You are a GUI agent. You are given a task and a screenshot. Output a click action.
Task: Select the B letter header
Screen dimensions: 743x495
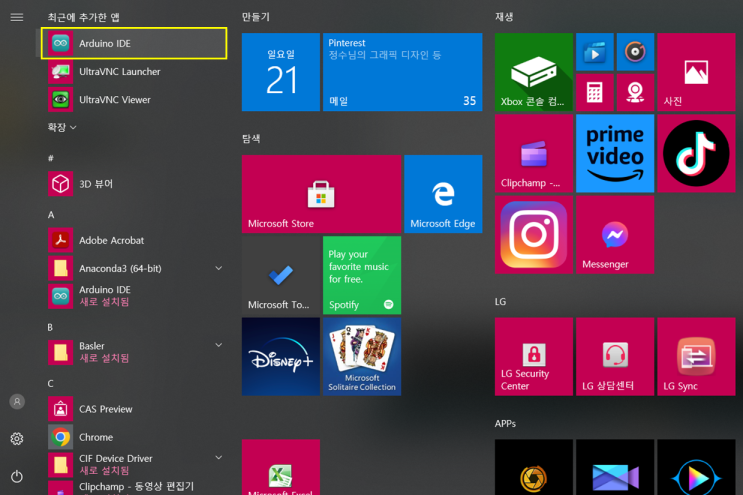(50, 327)
